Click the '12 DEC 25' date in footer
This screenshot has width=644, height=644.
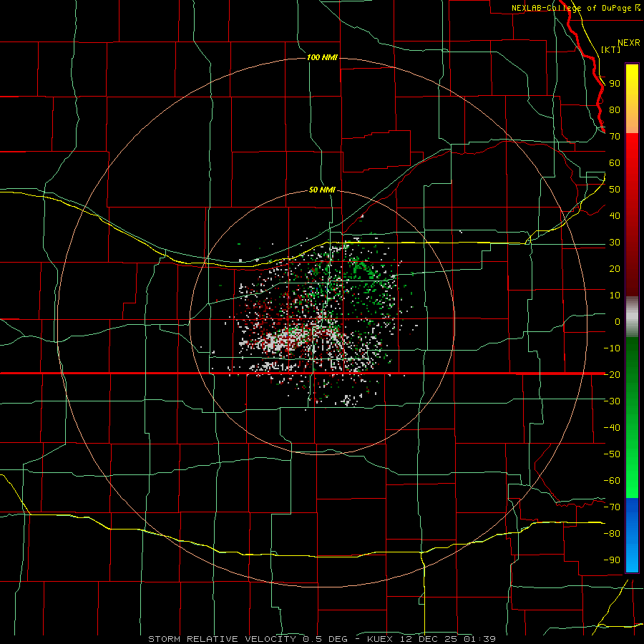tap(429, 639)
